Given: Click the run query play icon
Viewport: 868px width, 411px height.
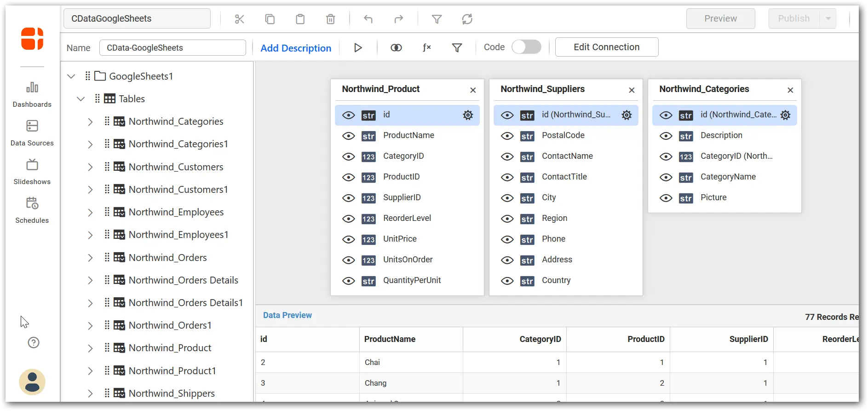Looking at the screenshot, I should 358,48.
